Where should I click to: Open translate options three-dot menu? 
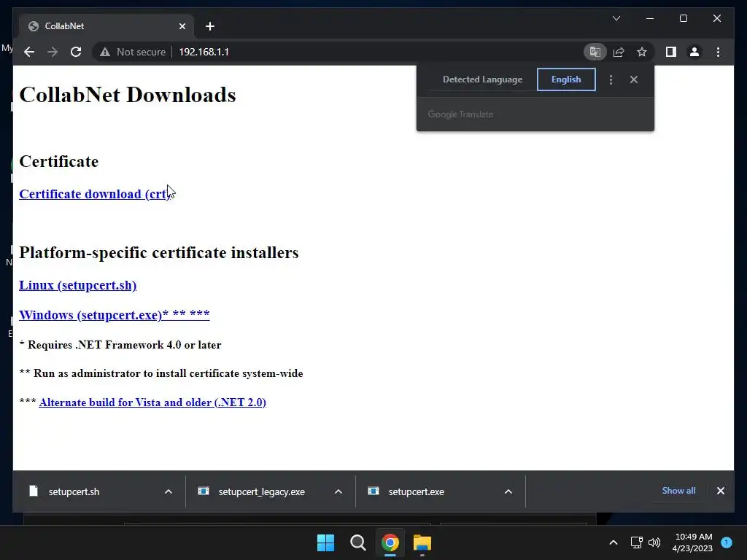pyautogui.click(x=611, y=79)
